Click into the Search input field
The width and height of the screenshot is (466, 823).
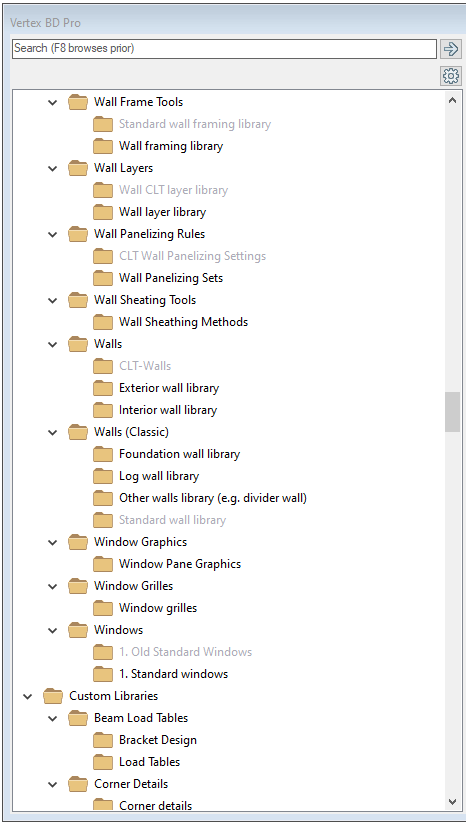tap(224, 49)
